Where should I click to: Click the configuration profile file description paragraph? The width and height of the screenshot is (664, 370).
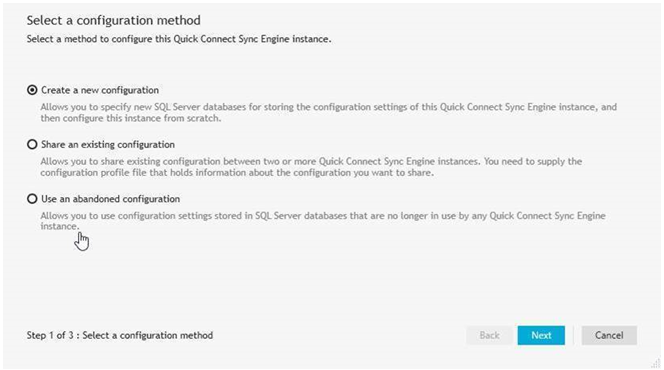tap(311, 167)
